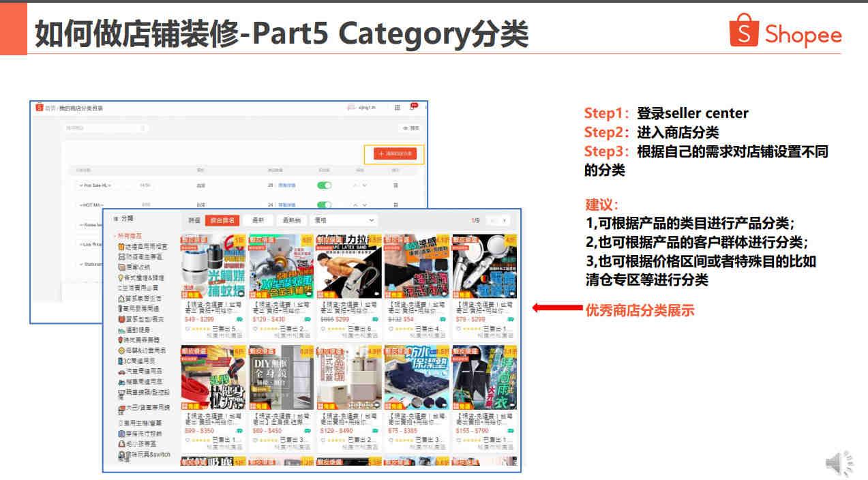
Task: Click the price text '$49 - $299'
Action: pos(200,319)
